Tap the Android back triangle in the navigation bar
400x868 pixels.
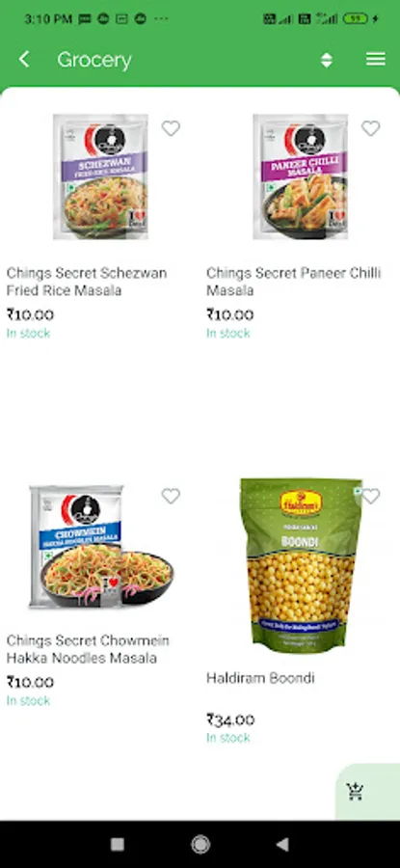(x=282, y=844)
